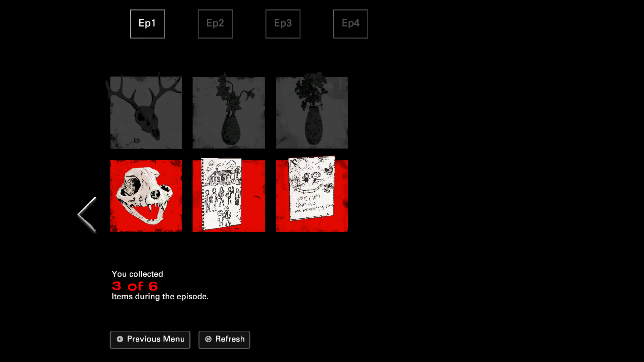Screen dimensions: 644x362
Task: Select the Ep1 episode tab
Action: (x=147, y=24)
